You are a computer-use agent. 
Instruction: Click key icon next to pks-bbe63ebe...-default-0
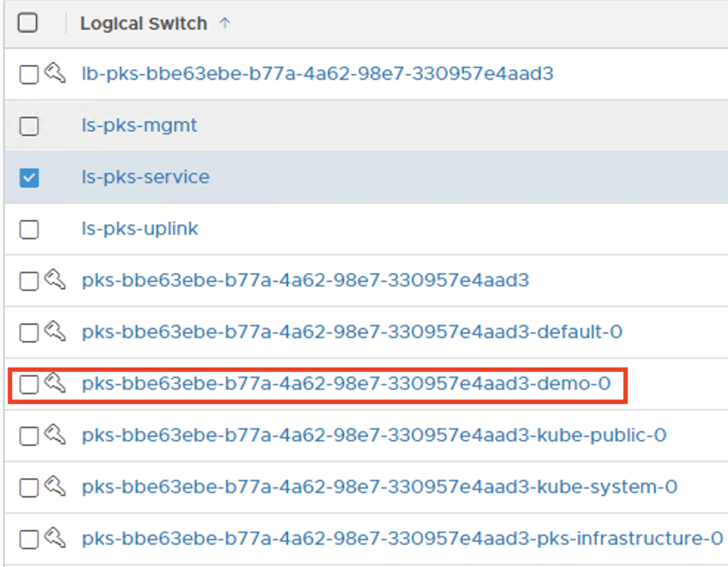pos(55,331)
